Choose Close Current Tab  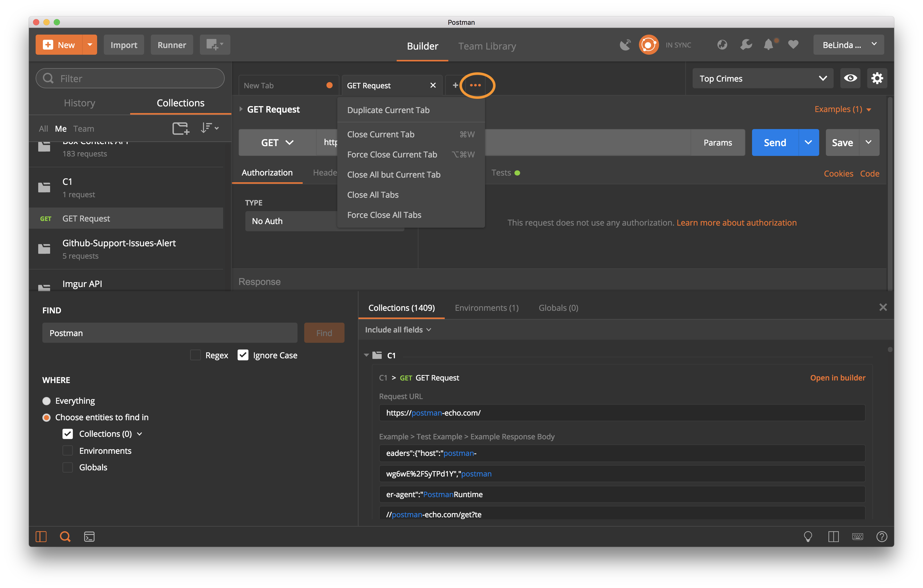pyautogui.click(x=411, y=134)
